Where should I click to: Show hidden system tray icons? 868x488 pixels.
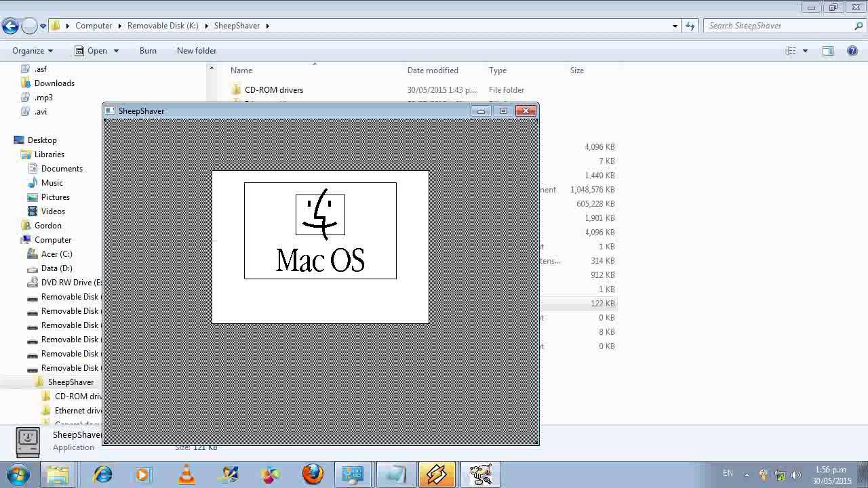pos(747,475)
